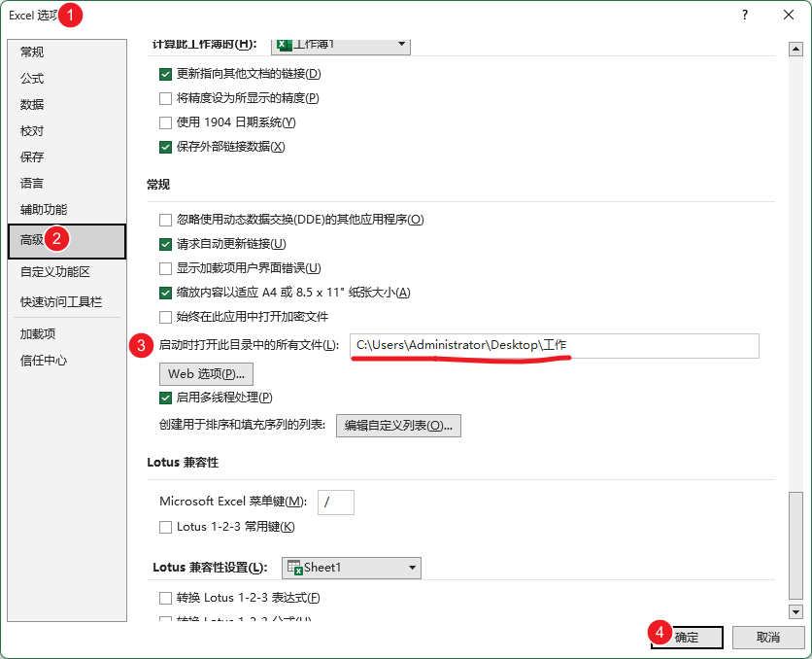Select the 高级 category
The height and width of the screenshot is (659, 812).
pyautogui.click(x=67, y=241)
